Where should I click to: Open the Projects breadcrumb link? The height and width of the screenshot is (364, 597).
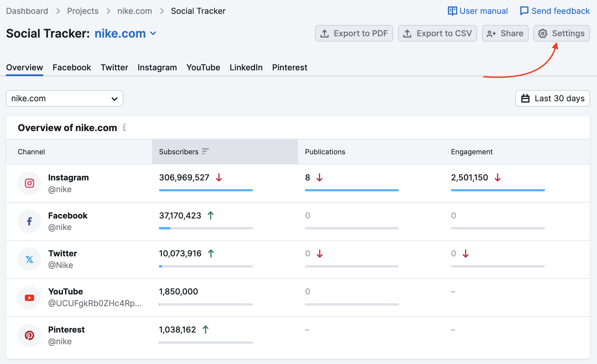(x=83, y=11)
